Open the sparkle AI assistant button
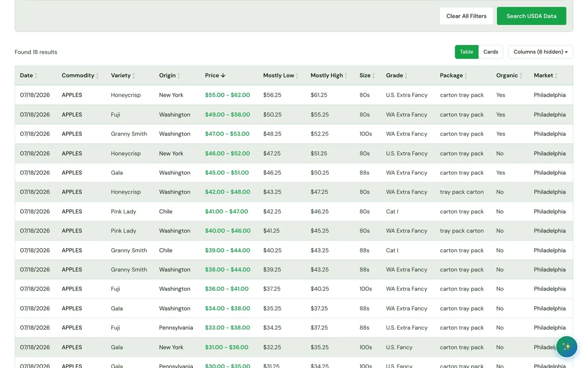 pos(566,346)
